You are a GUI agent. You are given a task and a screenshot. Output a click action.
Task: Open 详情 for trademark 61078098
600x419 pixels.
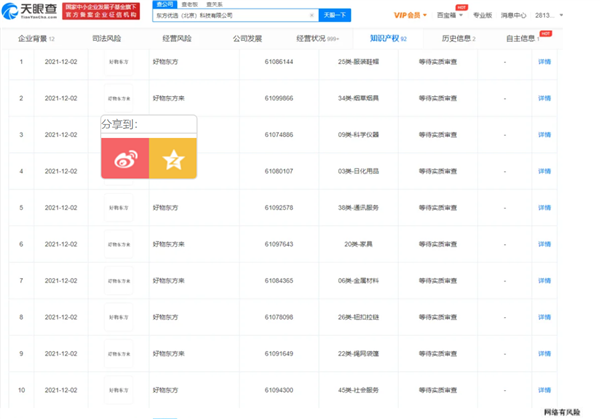(544, 317)
